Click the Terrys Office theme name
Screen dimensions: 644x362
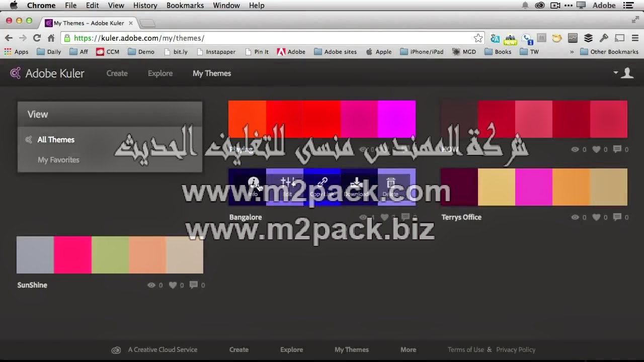(x=461, y=217)
